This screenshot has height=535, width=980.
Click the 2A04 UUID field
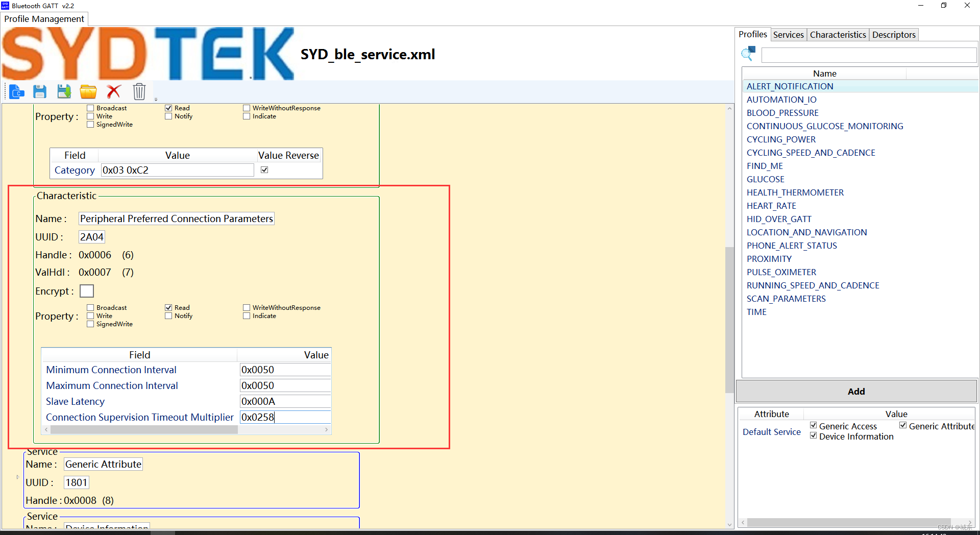91,237
